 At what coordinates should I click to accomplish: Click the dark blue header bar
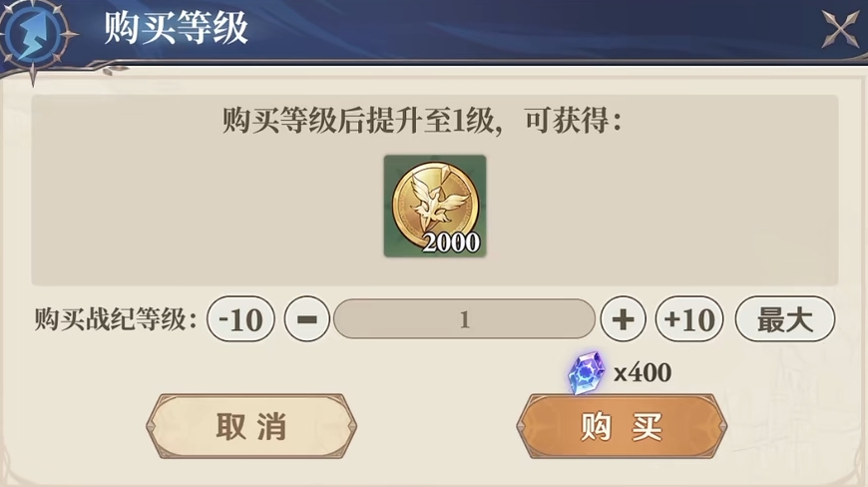tap(498, 28)
